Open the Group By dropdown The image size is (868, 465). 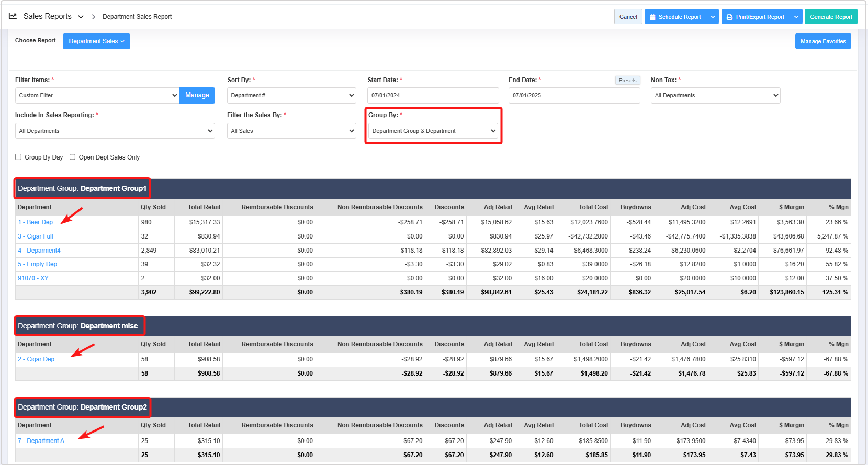click(x=433, y=131)
